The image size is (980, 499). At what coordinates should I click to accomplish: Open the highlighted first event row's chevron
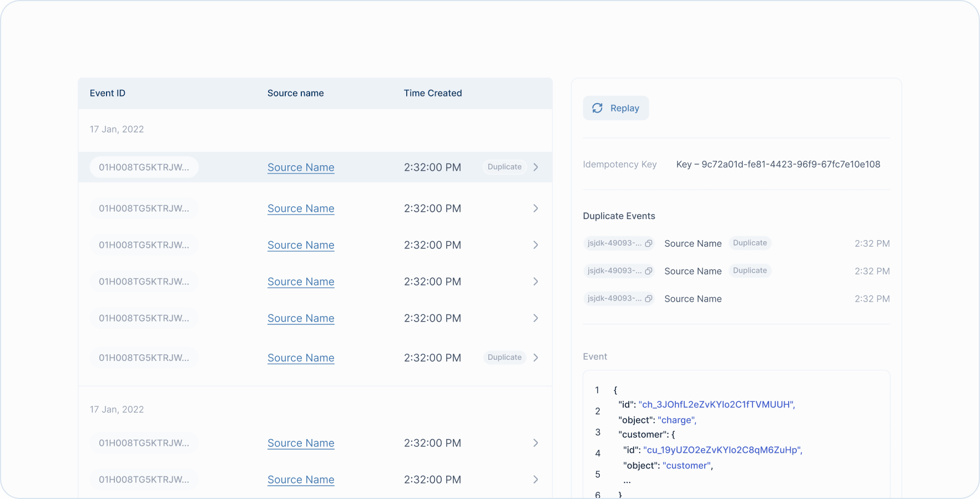click(x=536, y=167)
